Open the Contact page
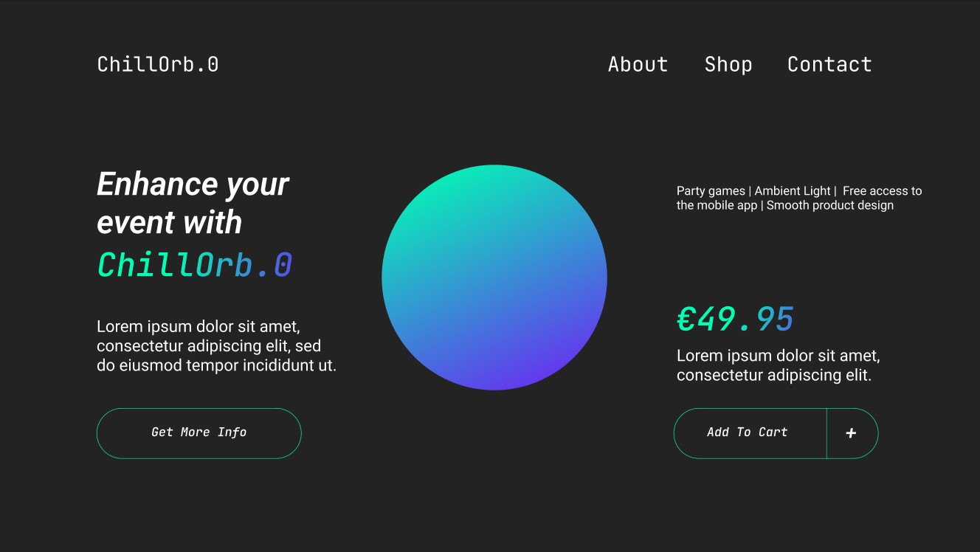This screenshot has width=980, height=552. click(829, 65)
